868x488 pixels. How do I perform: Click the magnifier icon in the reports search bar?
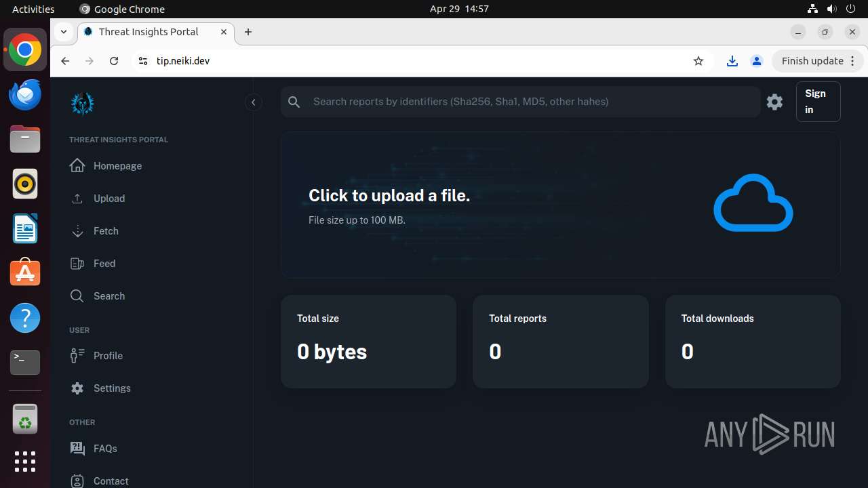(294, 102)
